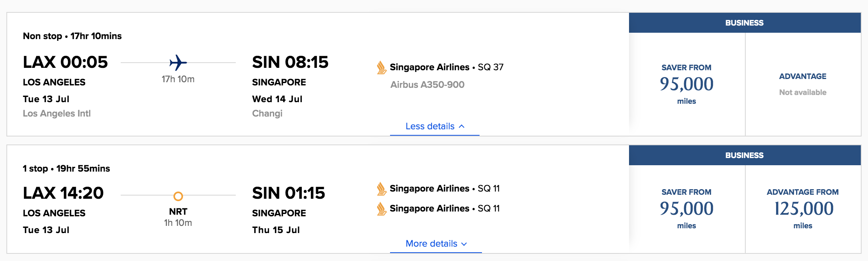Select the BUSINESS tab on the 1-stop flight
This screenshot has width=868, height=261.
pos(745,155)
